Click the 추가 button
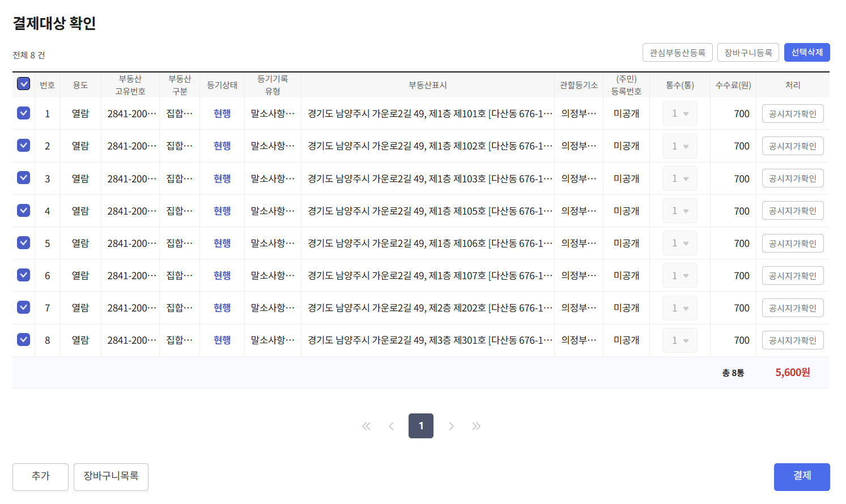Screen dimensions: 846x504 (x=40, y=476)
